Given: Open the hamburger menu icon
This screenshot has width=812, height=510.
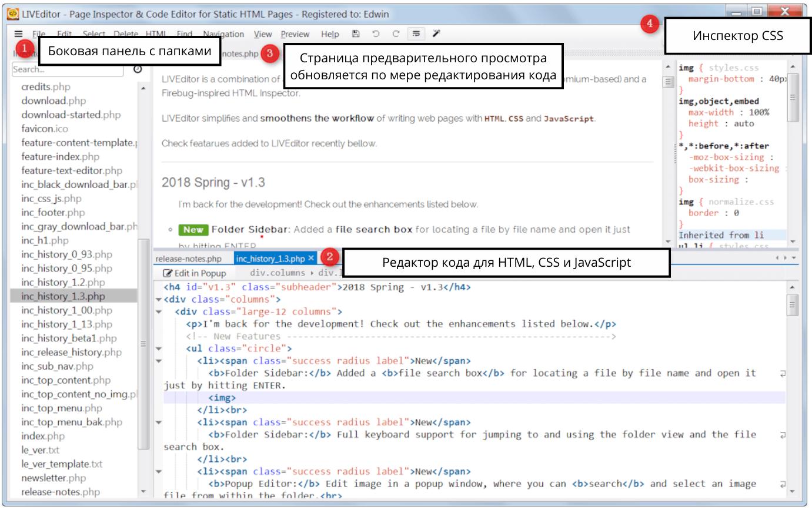Looking at the screenshot, I should [x=18, y=35].
